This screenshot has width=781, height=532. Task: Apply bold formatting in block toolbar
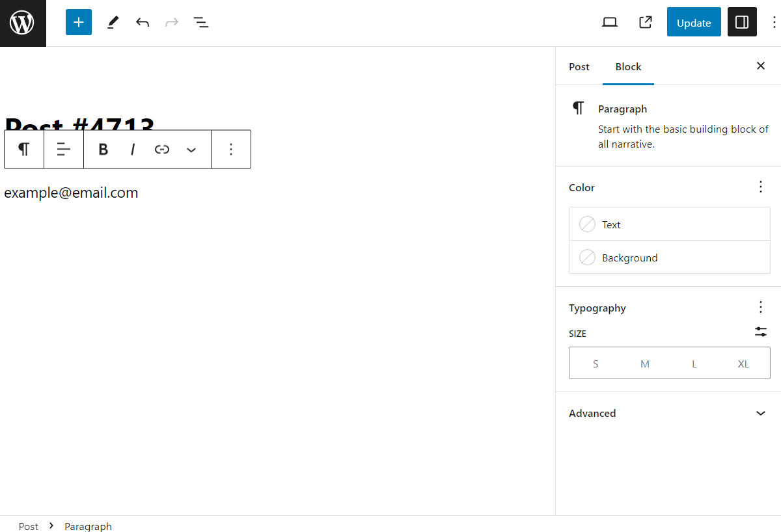coord(103,149)
